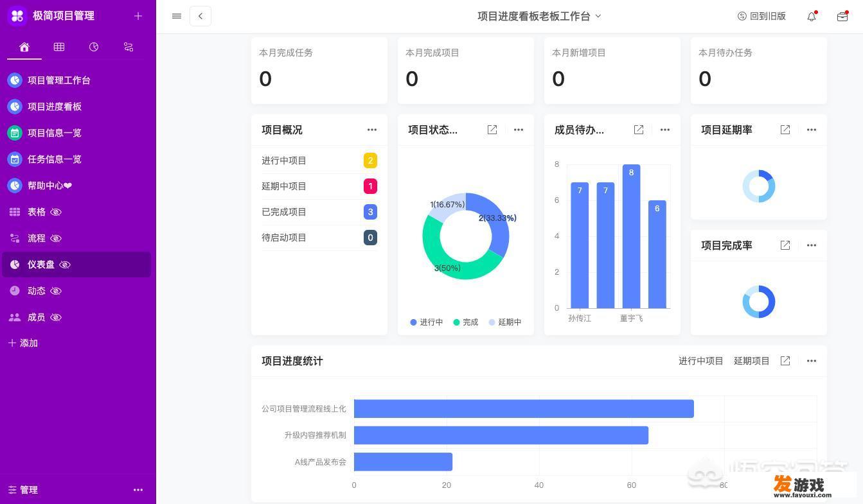Open more options for 项目延期率 card
Viewport: 863px width, 504px height.
(812, 130)
